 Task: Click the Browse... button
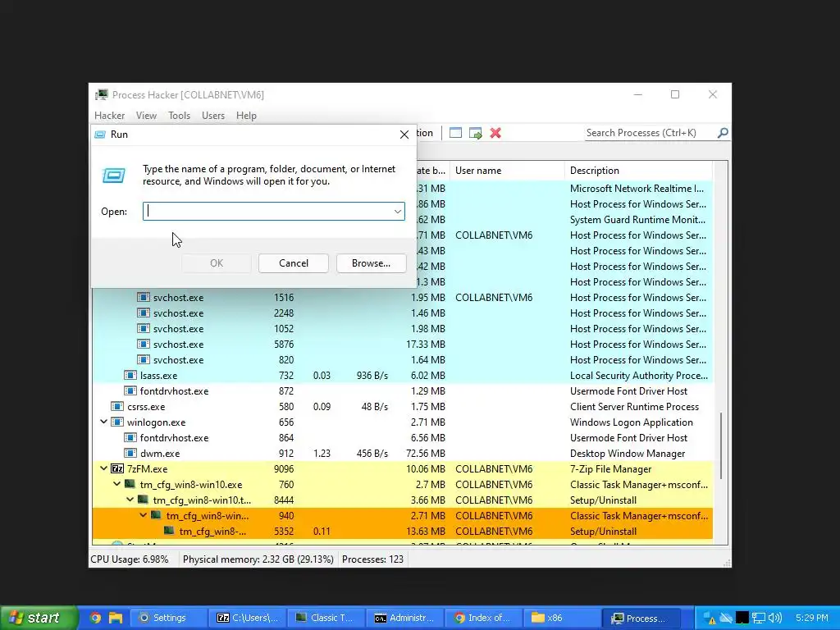[x=372, y=263]
